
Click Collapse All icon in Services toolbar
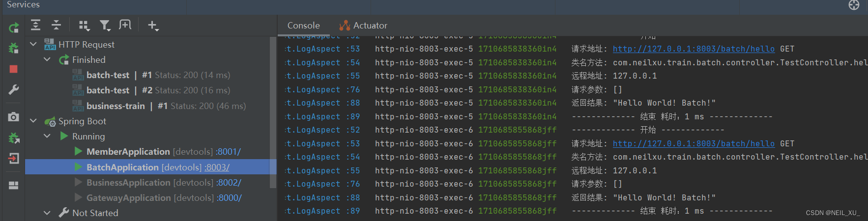point(57,25)
